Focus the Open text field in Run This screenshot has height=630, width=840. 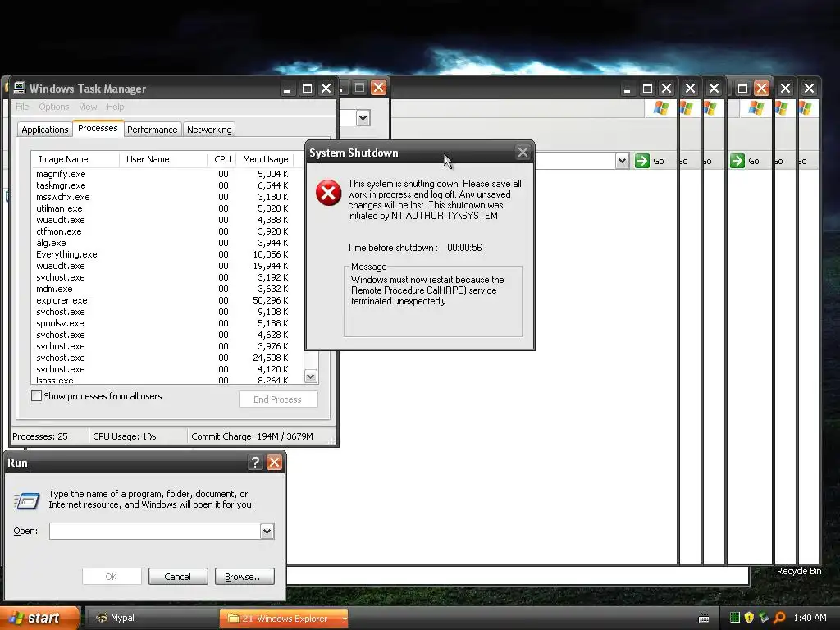click(155, 531)
